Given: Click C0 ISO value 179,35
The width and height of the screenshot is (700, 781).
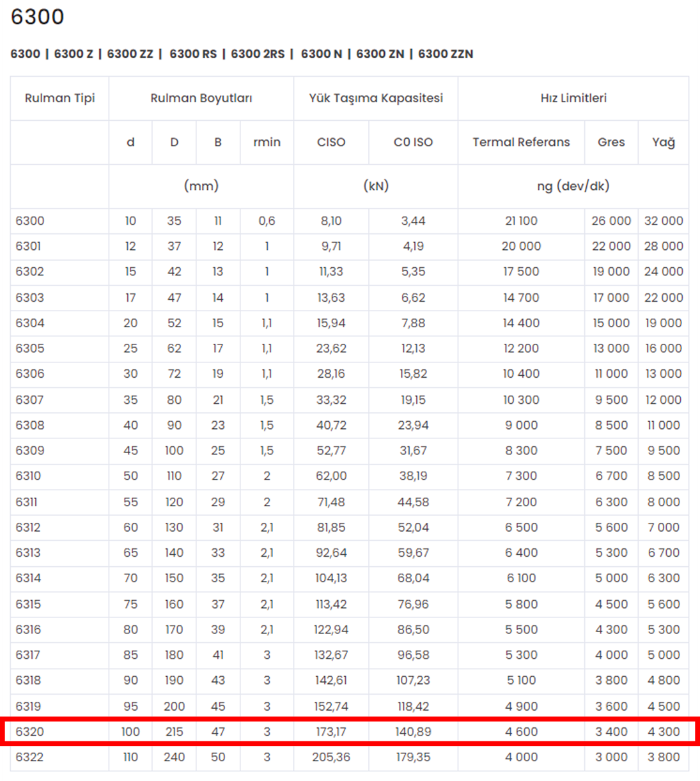Looking at the screenshot, I should tap(413, 757).
